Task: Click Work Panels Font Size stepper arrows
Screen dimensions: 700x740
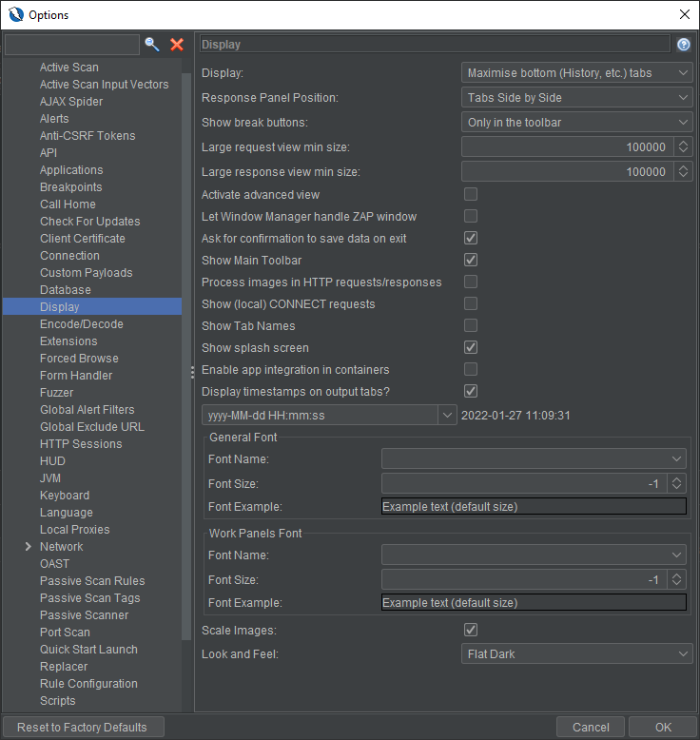Action: pos(676,579)
